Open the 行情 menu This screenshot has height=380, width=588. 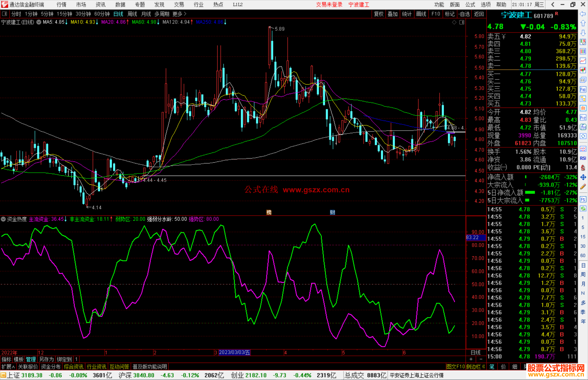pyautogui.click(x=62, y=5)
